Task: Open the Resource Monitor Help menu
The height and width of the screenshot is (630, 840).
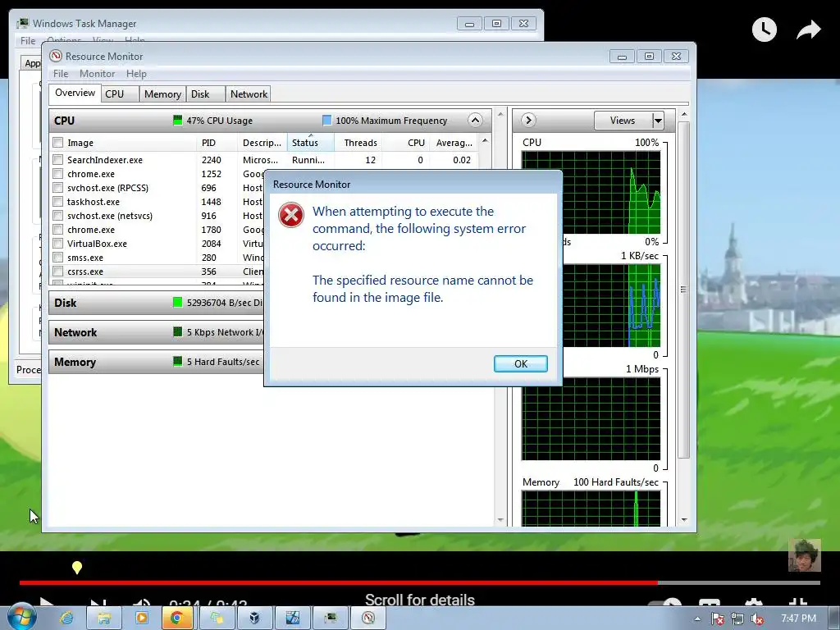Action: (136, 73)
